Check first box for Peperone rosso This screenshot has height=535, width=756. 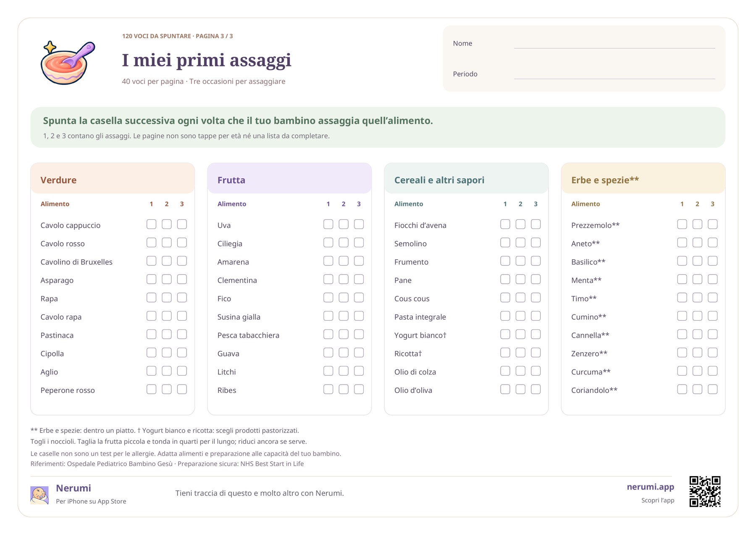click(x=151, y=389)
